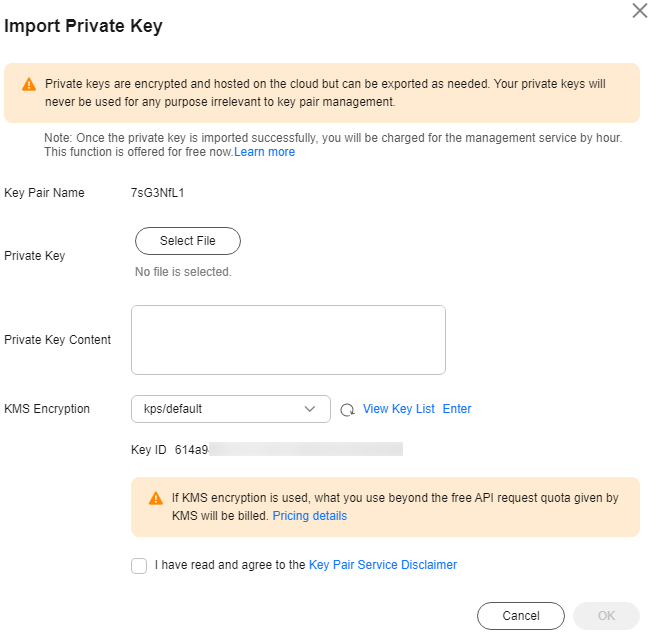Expand the KMS dropdown chevron arrow
This screenshot has width=654, height=638.
pos(310,408)
